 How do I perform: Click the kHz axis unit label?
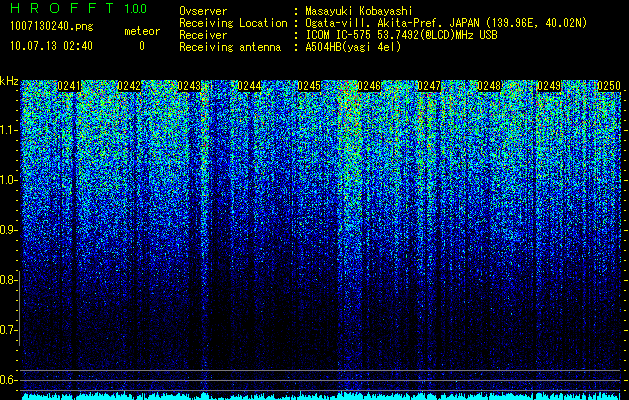[x=9, y=81]
